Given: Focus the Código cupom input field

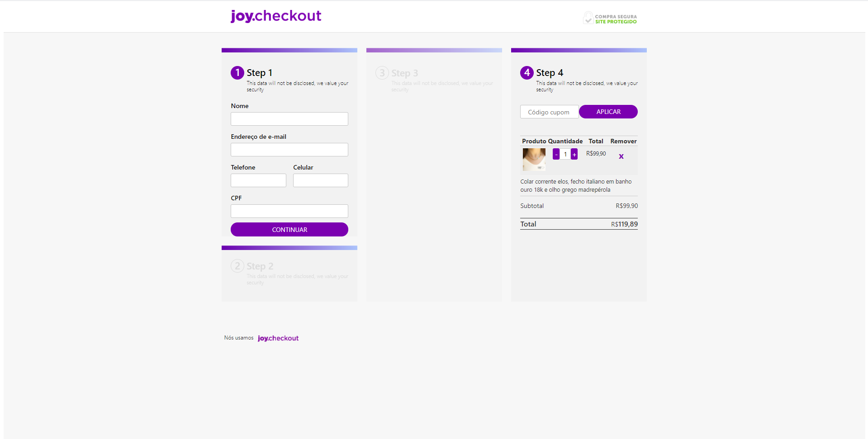Looking at the screenshot, I should click(x=549, y=112).
